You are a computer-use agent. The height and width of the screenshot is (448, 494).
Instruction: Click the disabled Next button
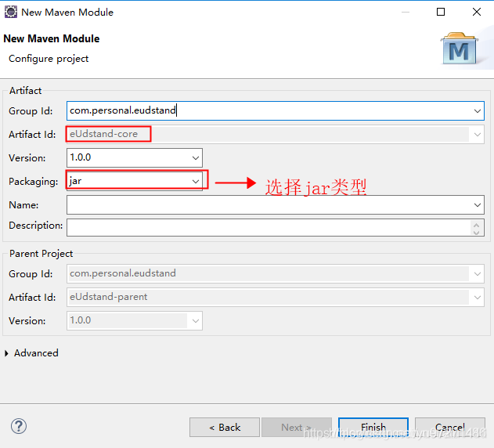[x=297, y=428]
